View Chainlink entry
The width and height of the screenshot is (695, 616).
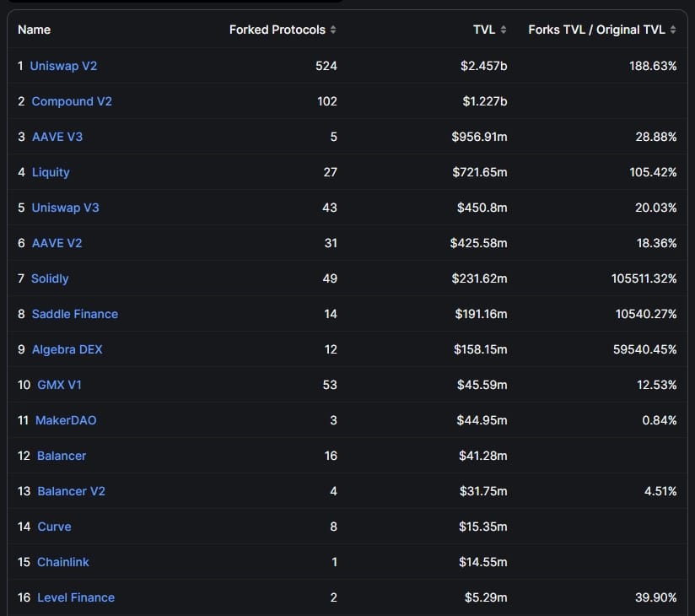(63, 562)
